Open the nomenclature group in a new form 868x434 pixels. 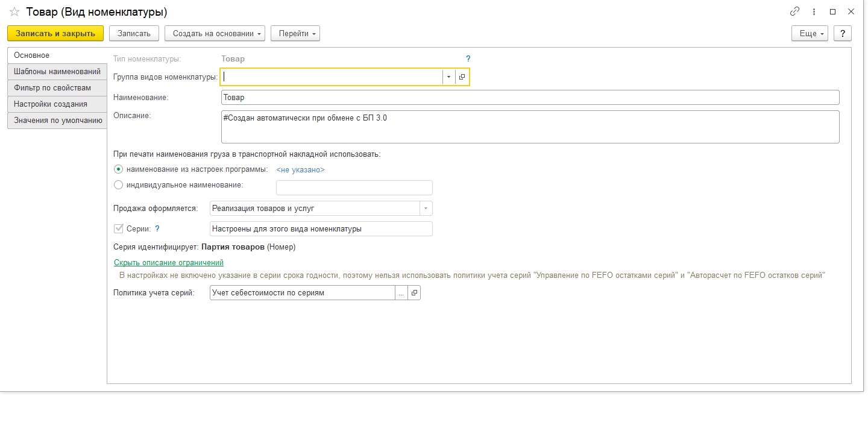click(462, 77)
